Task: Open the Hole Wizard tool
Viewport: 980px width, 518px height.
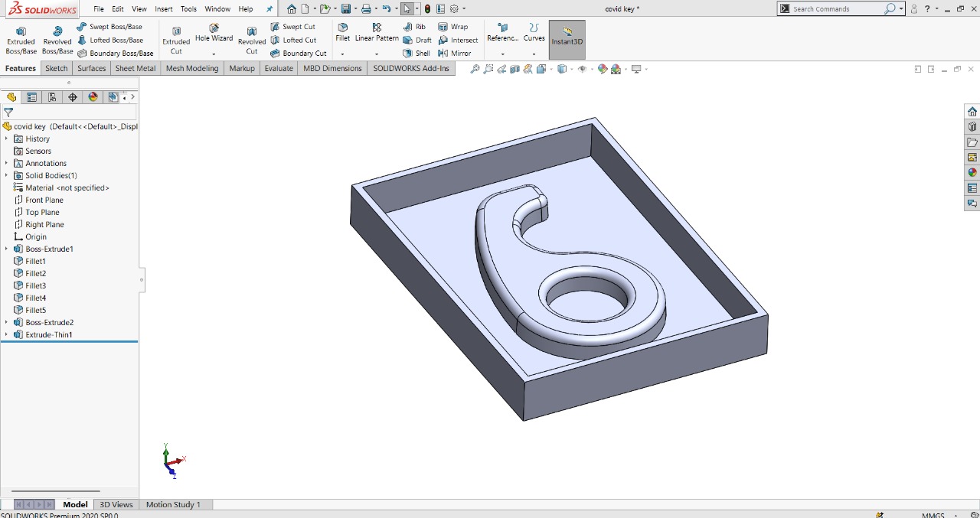Action: click(214, 33)
